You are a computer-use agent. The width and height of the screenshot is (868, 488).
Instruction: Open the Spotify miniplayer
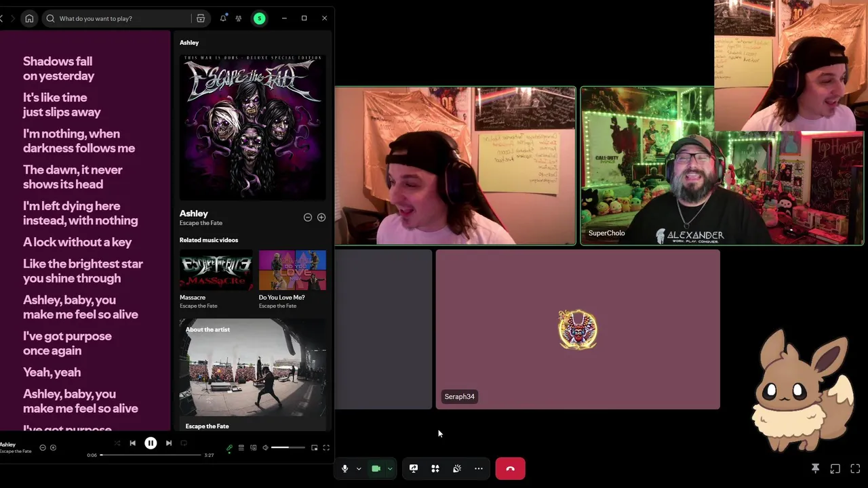click(314, 448)
